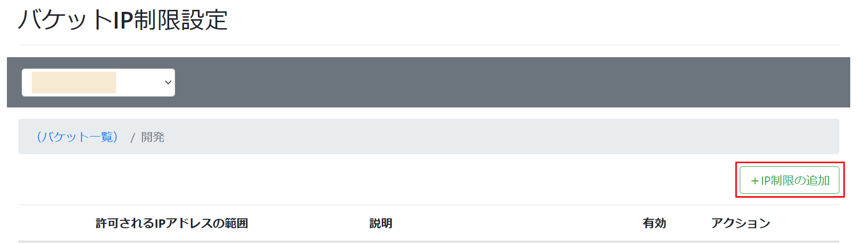Click the 許可されるIPアドレスの範囲 column header
868x243 pixels.
click(x=172, y=223)
